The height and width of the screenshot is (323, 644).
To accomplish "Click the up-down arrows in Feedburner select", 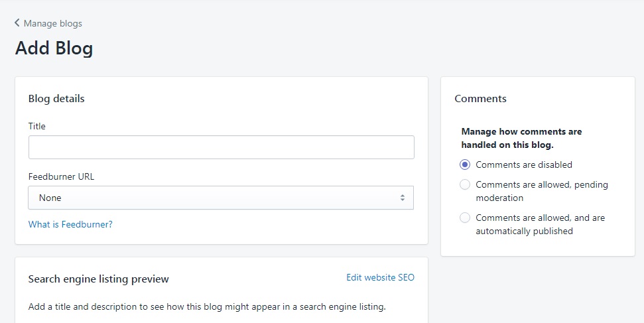I will pyautogui.click(x=403, y=198).
